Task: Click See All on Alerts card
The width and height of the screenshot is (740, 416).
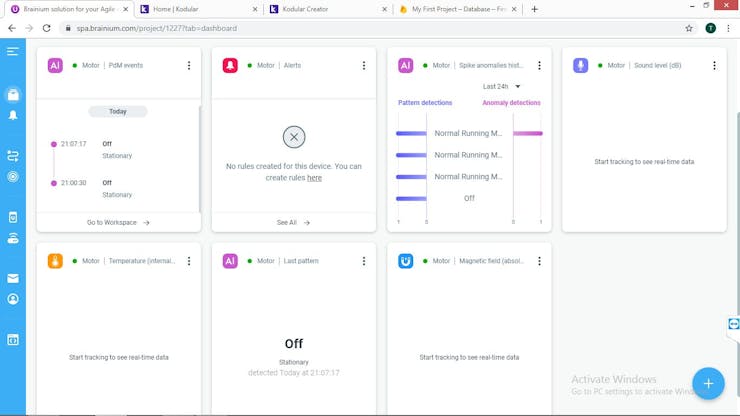Action: pyautogui.click(x=293, y=222)
